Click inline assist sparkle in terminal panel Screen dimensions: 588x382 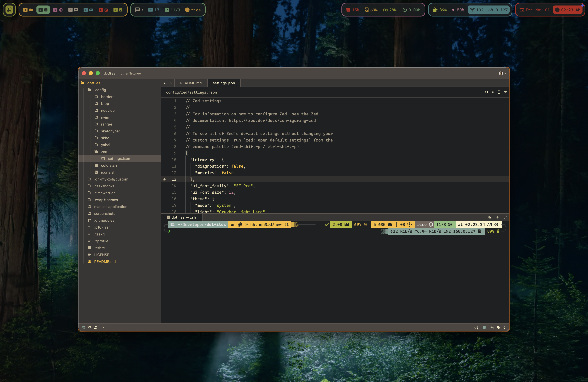[490, 217]
